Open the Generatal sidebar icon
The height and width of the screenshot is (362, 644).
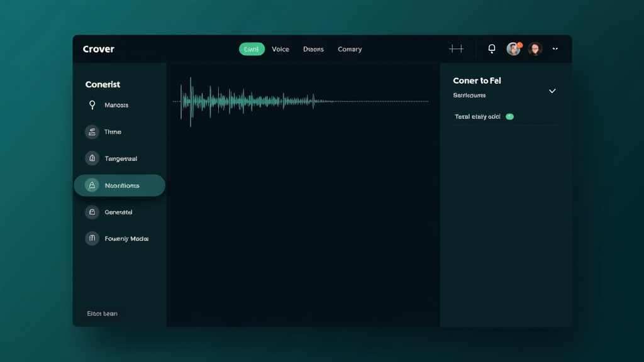92,212
